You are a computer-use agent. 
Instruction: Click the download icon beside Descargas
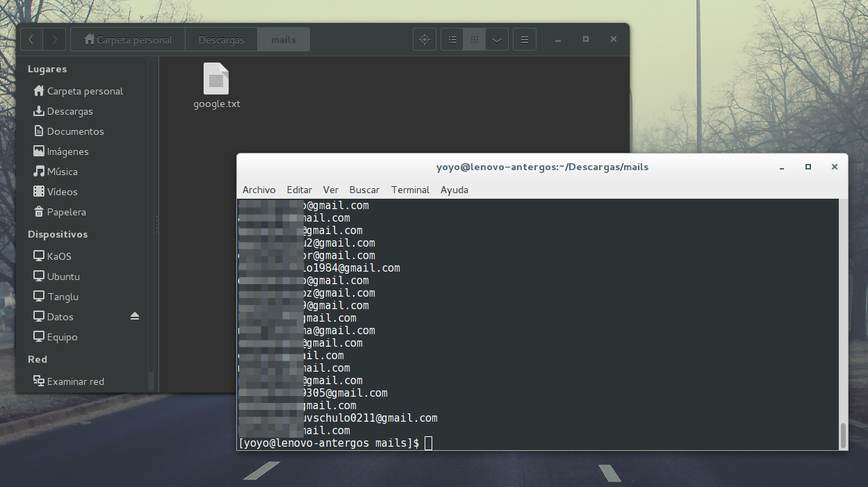39,110
